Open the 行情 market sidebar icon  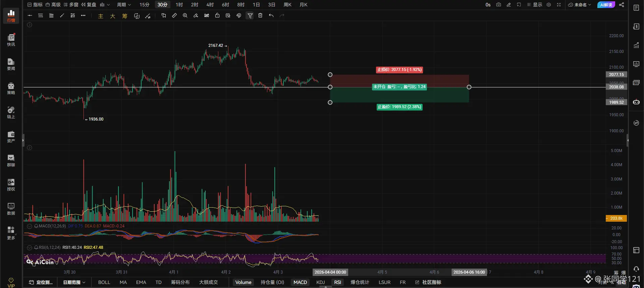tap(11, 15)
